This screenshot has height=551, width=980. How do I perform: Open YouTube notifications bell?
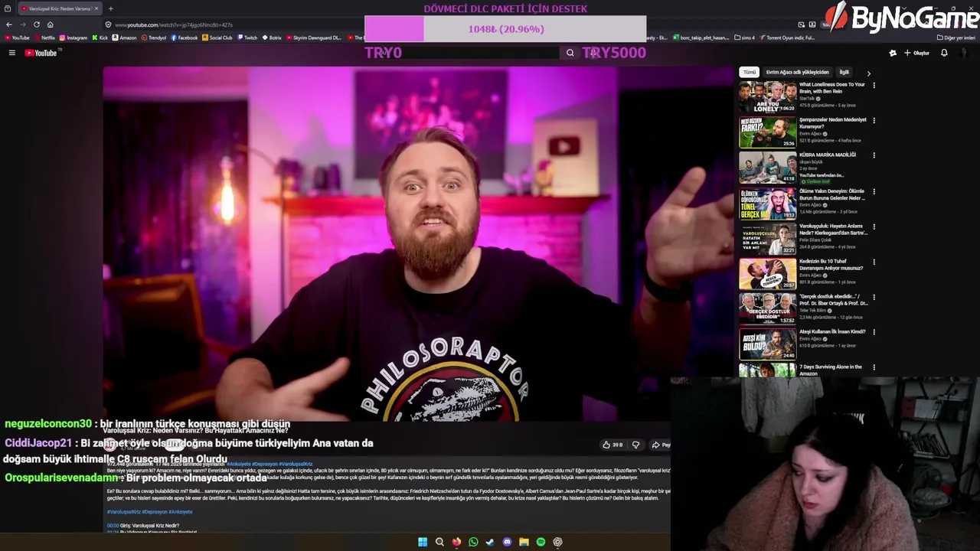[944, 53]
